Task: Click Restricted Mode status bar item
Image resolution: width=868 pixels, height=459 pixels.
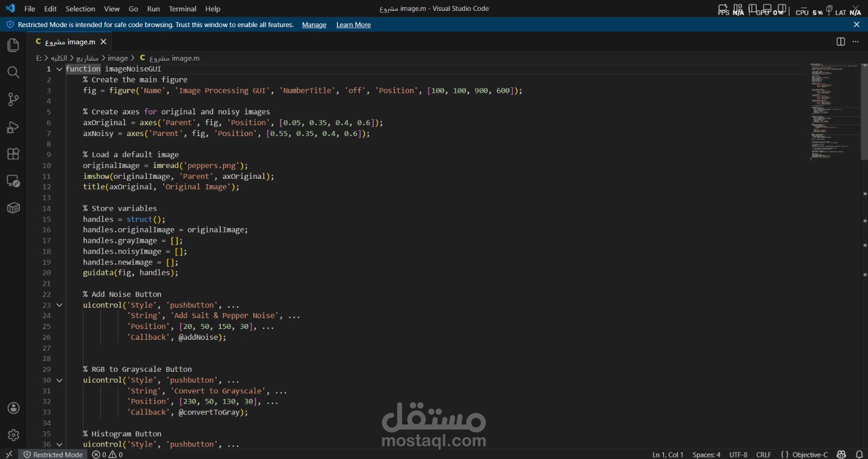Action: point(53,454)
